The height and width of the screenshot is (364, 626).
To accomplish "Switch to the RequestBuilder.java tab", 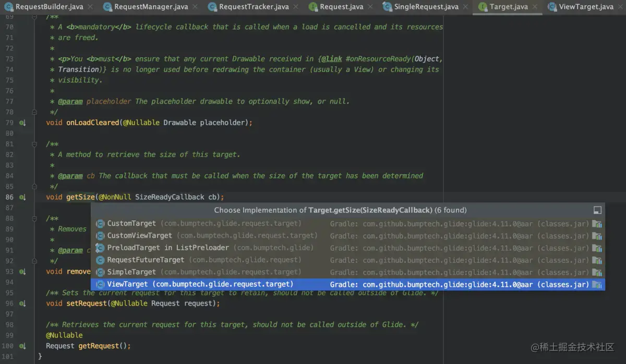I will 49,7.
